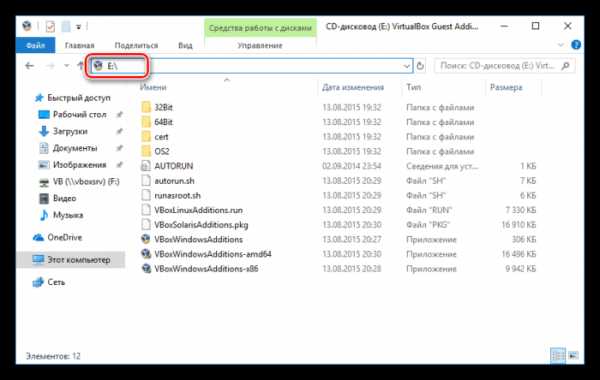
Task: Open the VBoxWindowsAdditions application file
Action: point(198,240)
